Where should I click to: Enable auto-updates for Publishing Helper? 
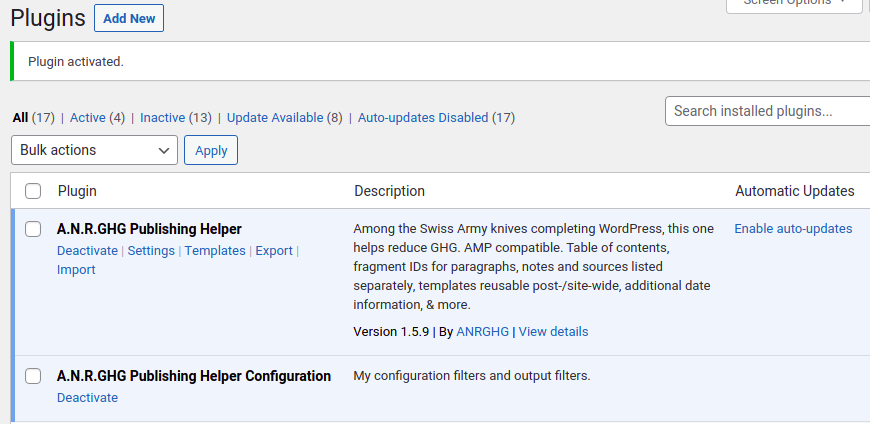pyautogui.click(x=793, y=229)
